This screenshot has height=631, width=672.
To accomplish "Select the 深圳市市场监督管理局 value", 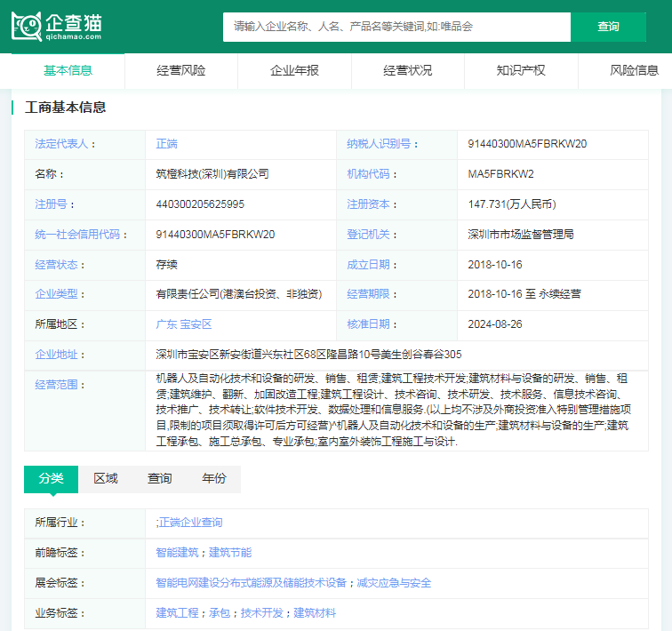I will pyautogui.click(x=521, y=235).
